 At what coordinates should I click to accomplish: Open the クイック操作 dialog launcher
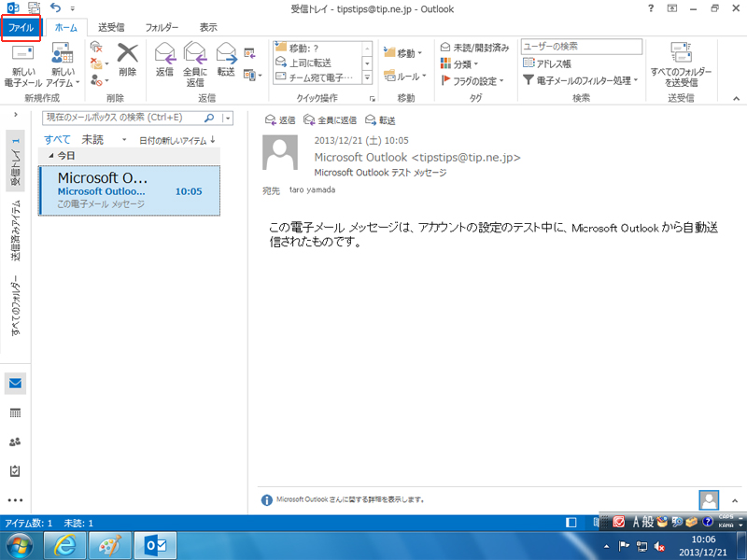click(372, 99)
